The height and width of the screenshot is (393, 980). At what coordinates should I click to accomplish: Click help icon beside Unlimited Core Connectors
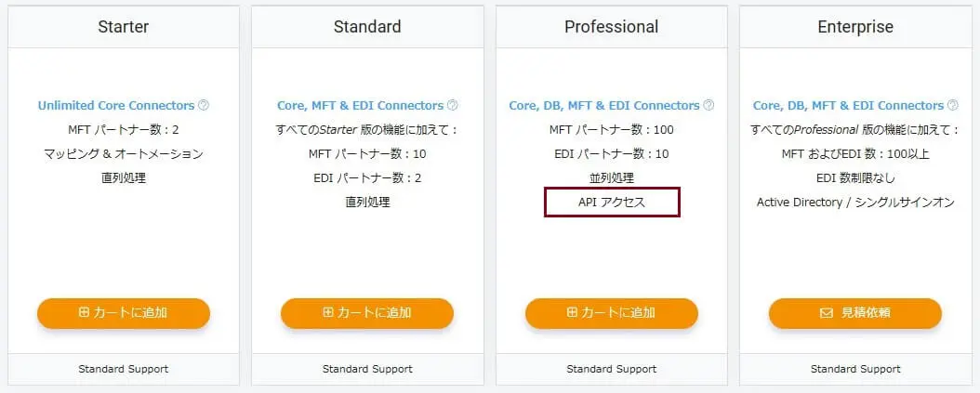(x=204, y=106)
